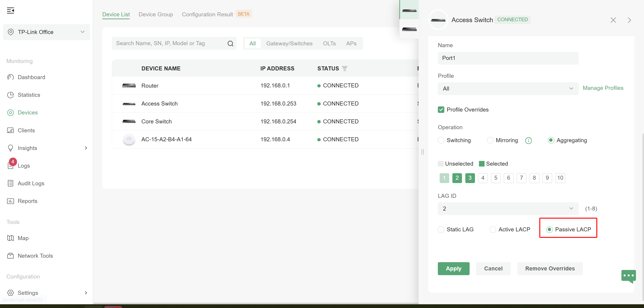Viewport: 644px width, 308px height.
Task: Expand the Settings submenu chevron
Action: tap(86, 293)
